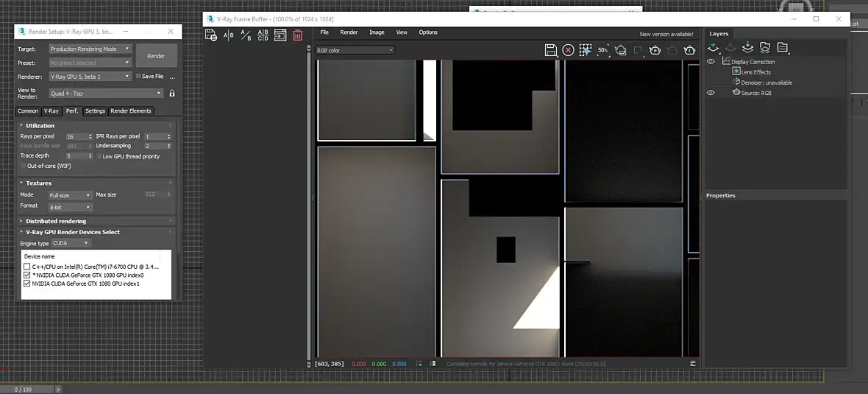Viewport: 868px width, 394px height.
Task: Click the Lens Effects layer icon
Action: 736,71
